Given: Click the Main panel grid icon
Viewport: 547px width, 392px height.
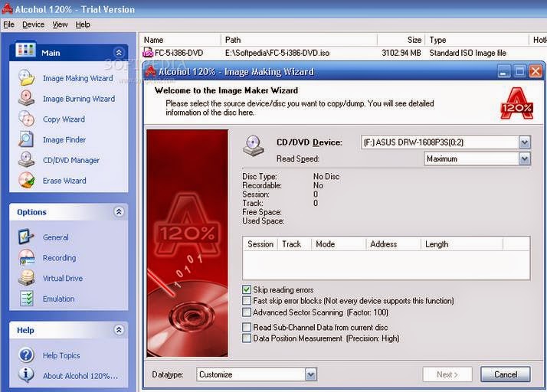Looking at the screenshot, I should tap(25, 51).
